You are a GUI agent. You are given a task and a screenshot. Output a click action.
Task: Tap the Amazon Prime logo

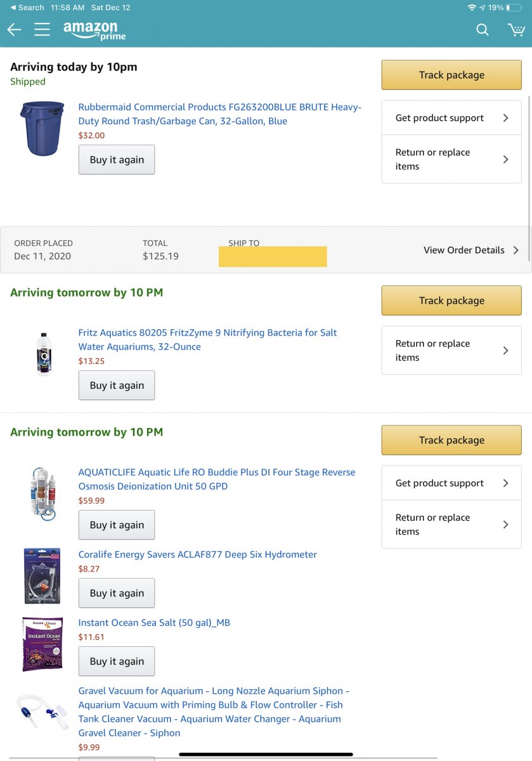[x=94, y=30]
